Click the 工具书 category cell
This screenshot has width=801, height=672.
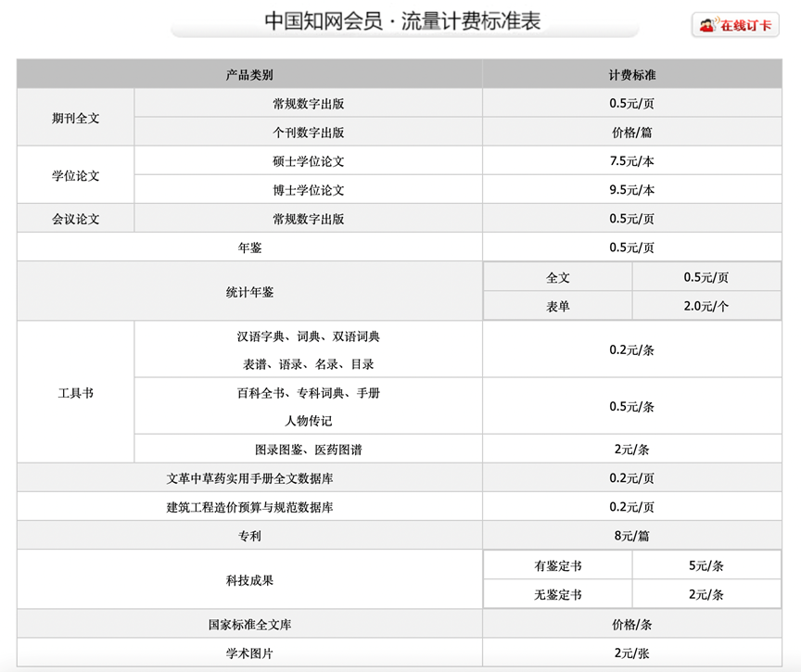76,392
